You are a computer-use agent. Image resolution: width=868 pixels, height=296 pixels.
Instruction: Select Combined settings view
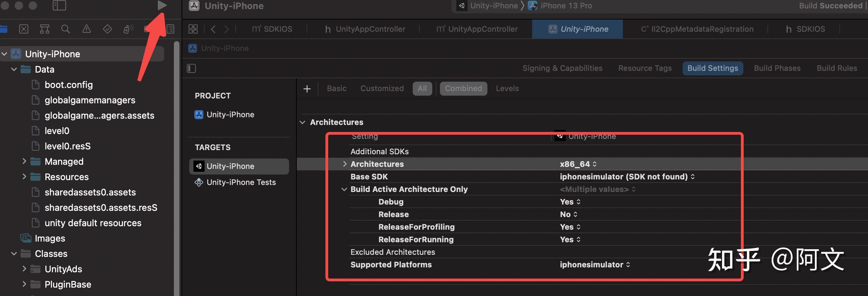[x=463, y=88]
